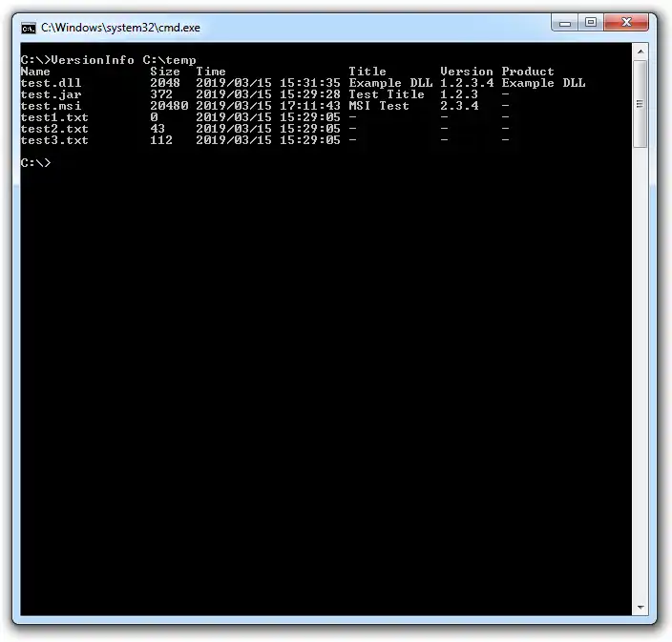
Task: Click the size value 20480
Action: [x=169, y=106]
